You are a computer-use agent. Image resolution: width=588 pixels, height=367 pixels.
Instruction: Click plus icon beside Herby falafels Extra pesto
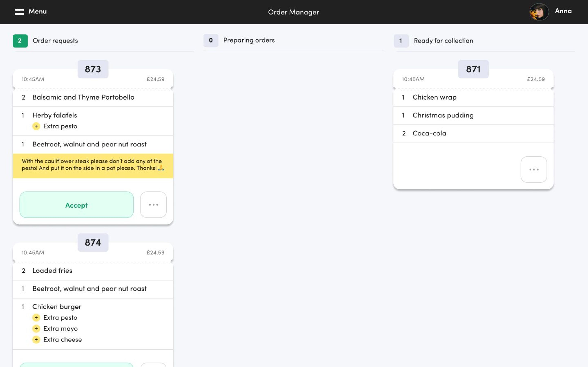click(x=36, y=126)
